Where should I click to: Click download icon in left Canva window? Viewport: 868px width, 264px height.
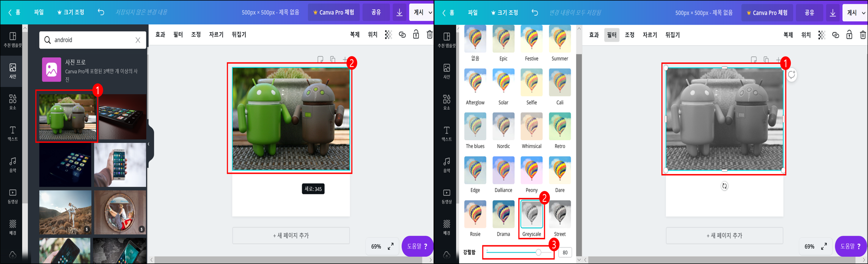[x=399, y=13]
